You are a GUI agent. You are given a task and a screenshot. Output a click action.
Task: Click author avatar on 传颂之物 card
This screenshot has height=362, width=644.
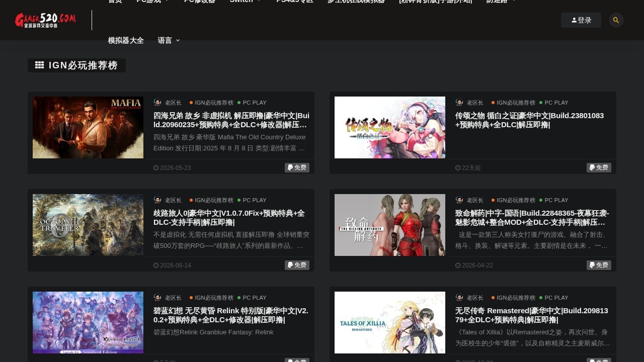(459, 103)
